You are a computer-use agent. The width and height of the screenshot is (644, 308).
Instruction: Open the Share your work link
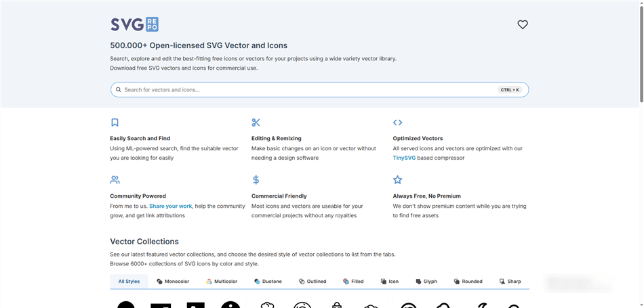point(170,206)
